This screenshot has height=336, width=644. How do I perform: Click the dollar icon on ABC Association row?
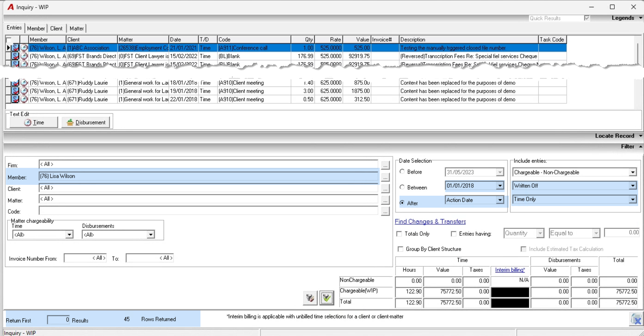pos(15,48)
